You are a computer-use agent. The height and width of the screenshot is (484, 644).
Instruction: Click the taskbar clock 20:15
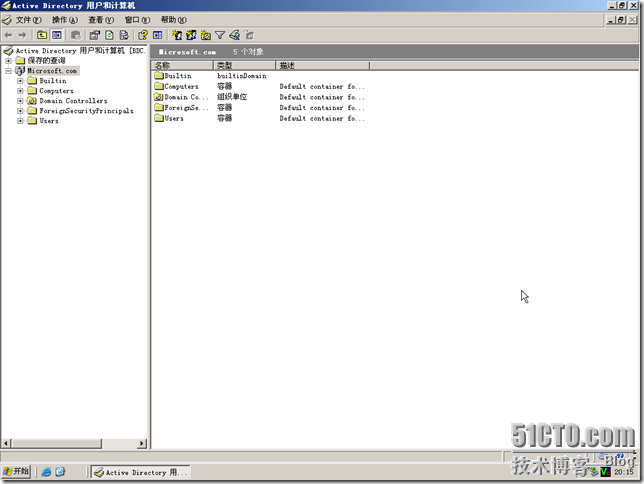(624, 472)
